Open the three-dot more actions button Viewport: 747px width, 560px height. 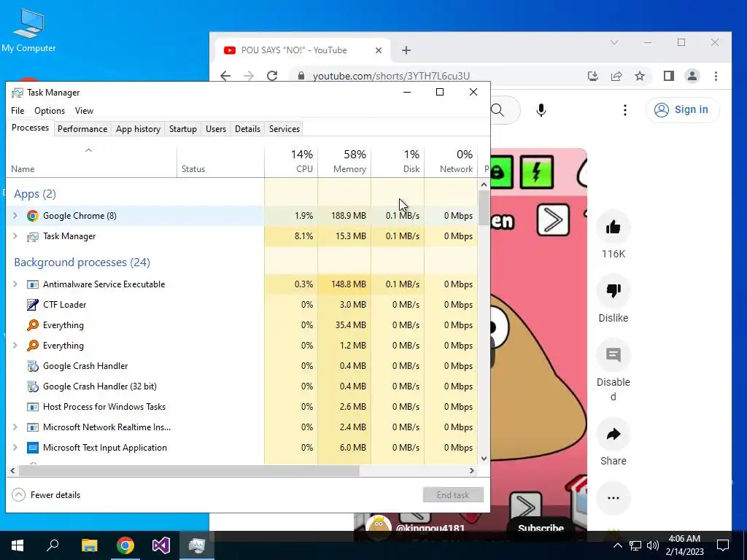click(x=613, y=498)
